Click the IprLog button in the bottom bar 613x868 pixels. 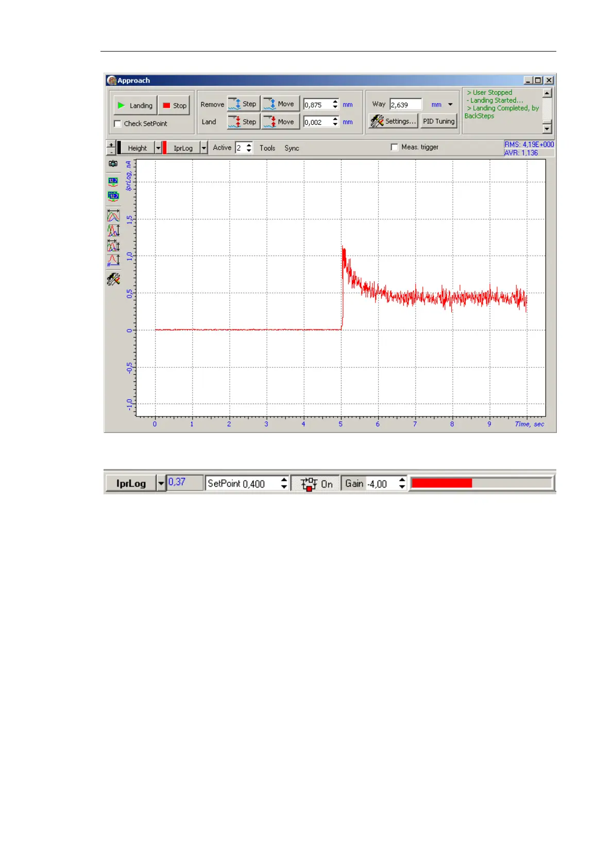click(x=131, y=483)
